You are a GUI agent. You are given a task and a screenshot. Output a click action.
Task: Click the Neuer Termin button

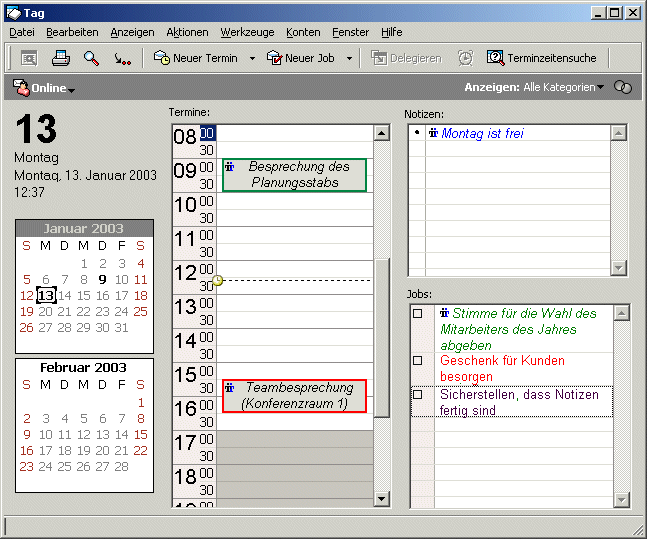coord(196,58)
